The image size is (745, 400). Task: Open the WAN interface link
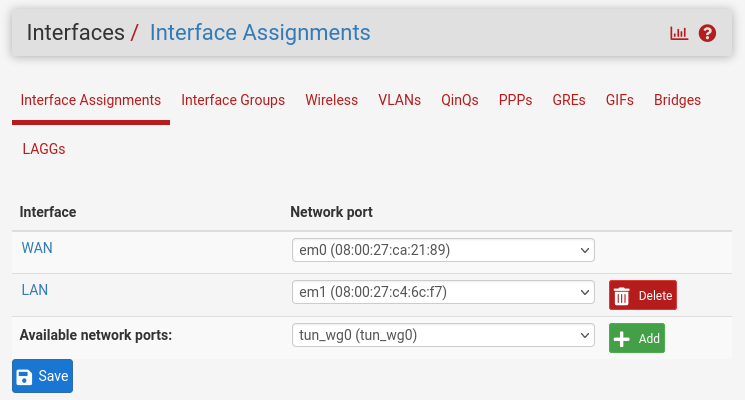pos(37,248)
